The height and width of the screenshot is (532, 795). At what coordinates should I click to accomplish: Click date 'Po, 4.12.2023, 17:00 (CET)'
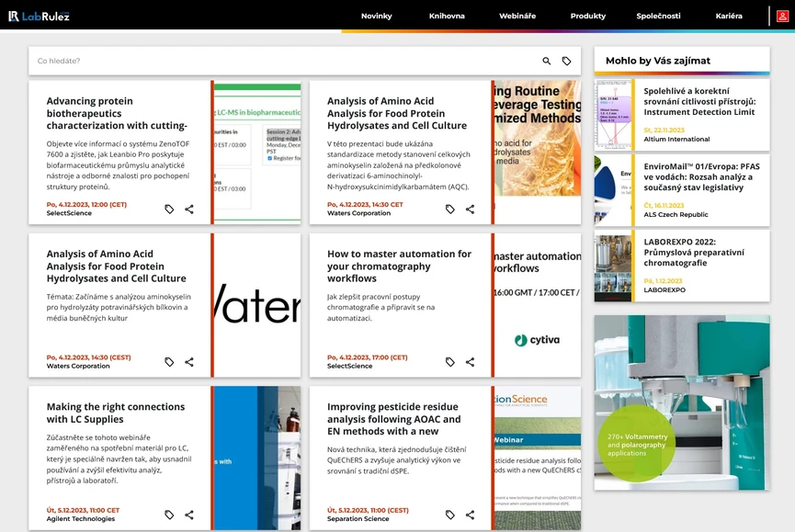[x=367, y=357]
